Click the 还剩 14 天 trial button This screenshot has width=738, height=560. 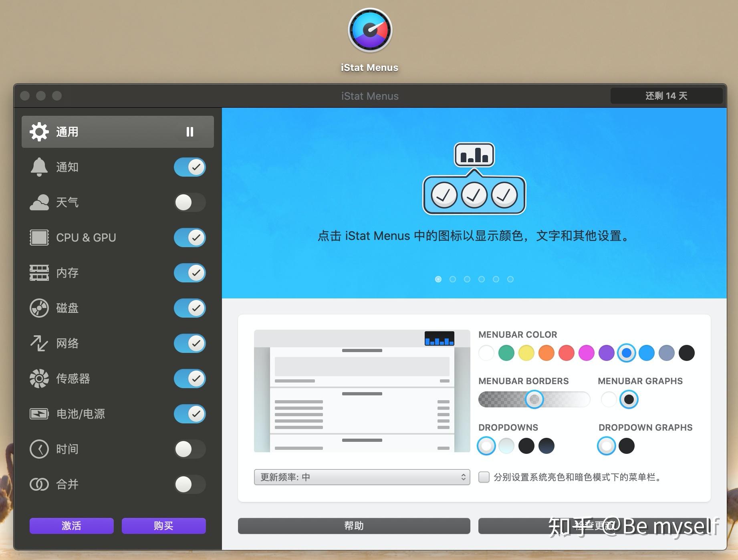point(667,96)
